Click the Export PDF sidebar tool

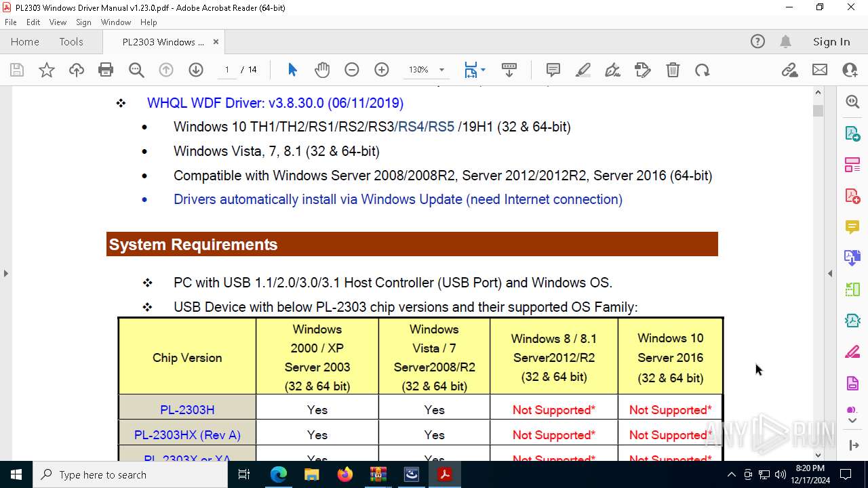coord(852,133)
